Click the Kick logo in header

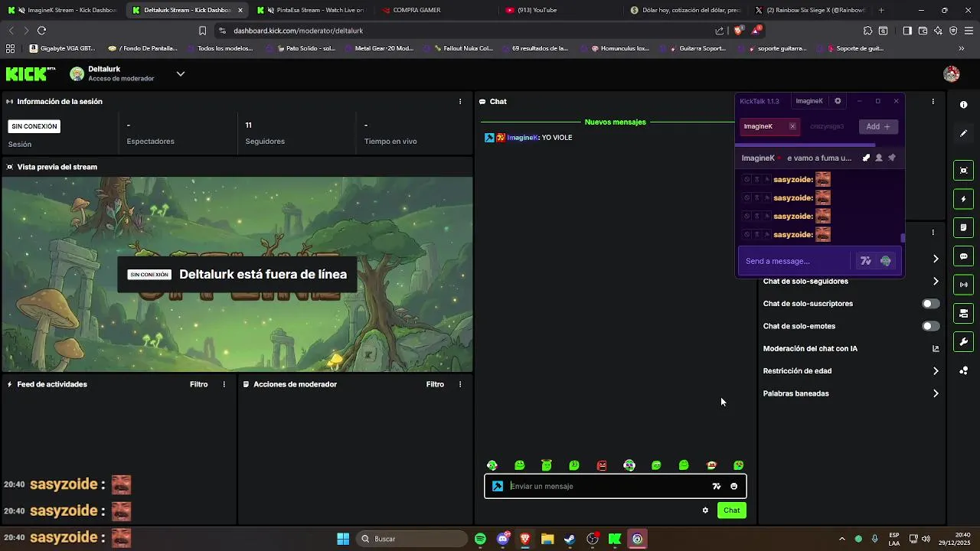click(31, 73)
